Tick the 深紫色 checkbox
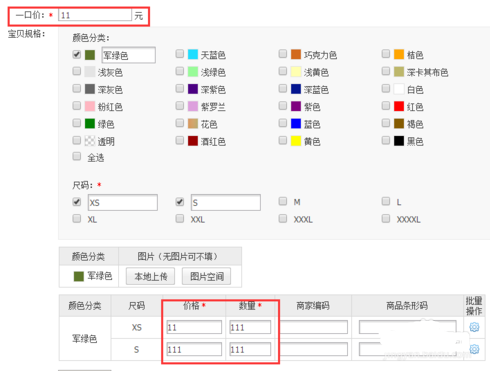The height and width of the screenshot is (371, 490). (180, 88)
